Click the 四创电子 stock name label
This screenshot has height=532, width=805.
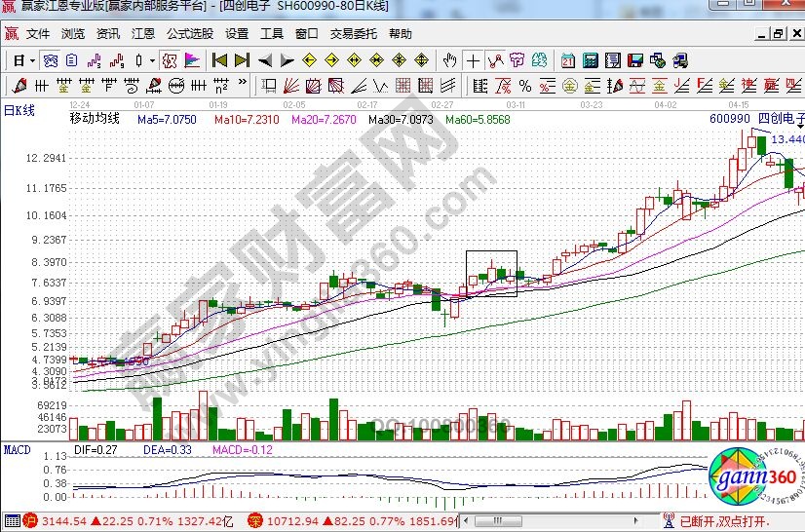[780, 119]
